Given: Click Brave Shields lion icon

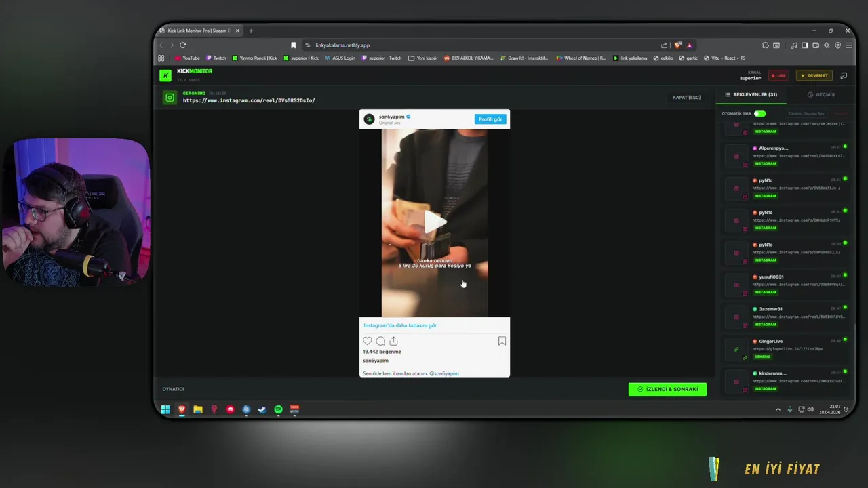Looking at the screenshot, I should tap(678, 45).
